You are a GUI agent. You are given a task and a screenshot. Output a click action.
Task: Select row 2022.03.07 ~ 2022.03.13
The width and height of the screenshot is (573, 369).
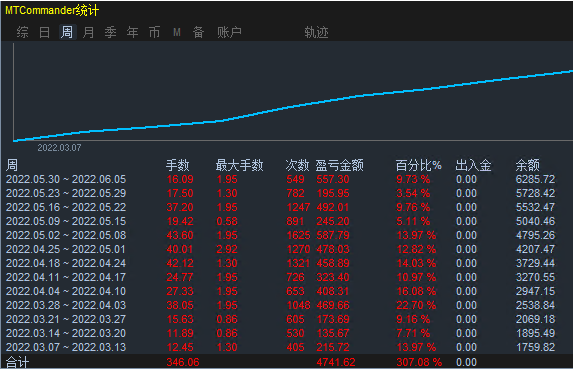point(281,347)
